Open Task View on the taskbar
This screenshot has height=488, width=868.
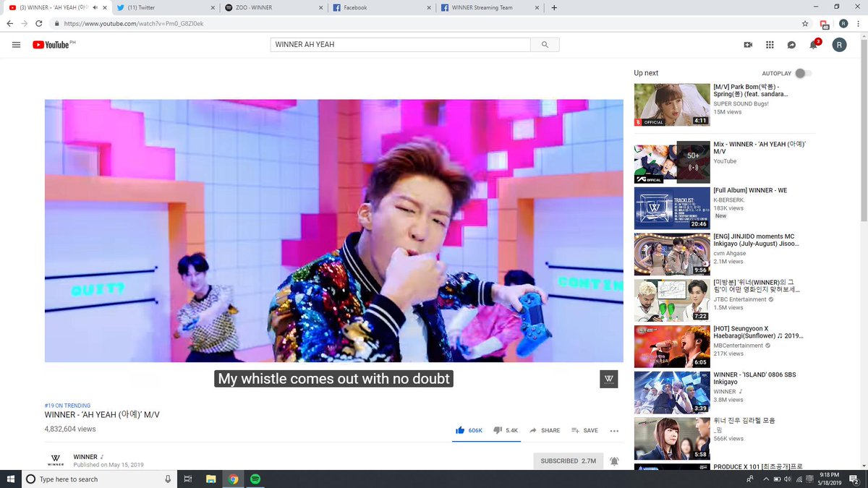pos(188,479)
